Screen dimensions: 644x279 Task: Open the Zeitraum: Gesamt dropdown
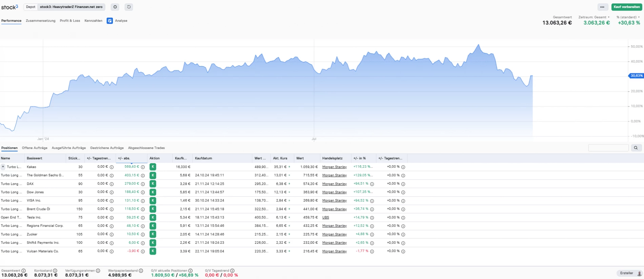[594, 17]
